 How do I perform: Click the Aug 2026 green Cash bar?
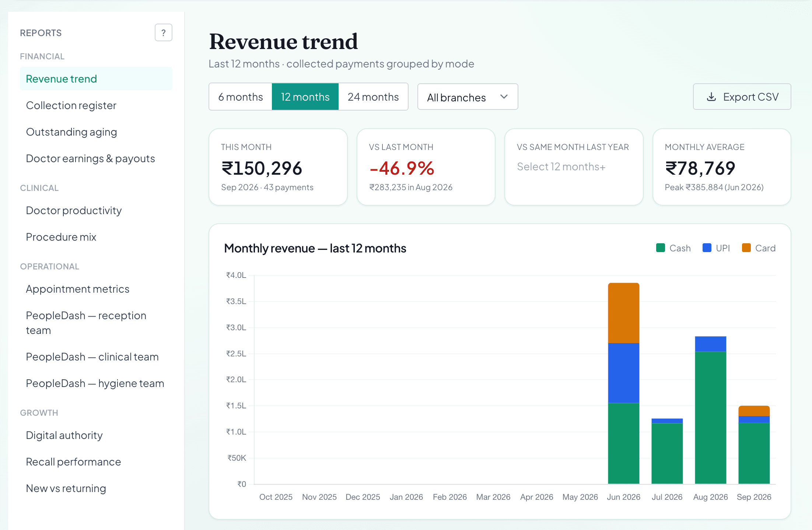click(x=711, y=418)
